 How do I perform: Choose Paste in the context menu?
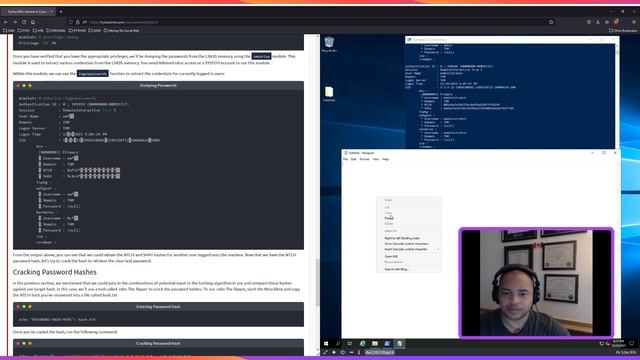(x=409, y=218)
